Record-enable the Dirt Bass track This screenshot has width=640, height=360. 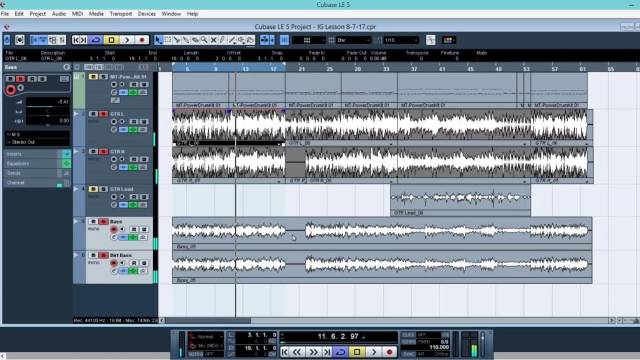click(114, 263)
